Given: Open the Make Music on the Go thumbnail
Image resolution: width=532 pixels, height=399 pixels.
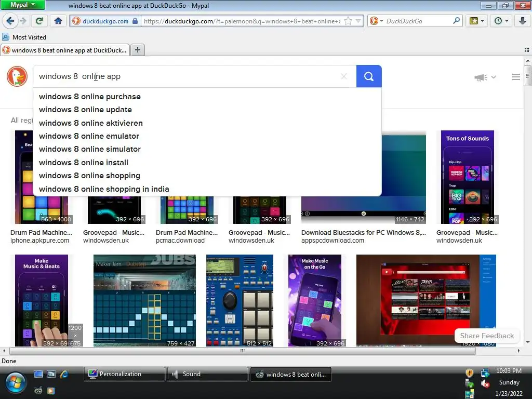Looking at the screenshot, I should pyautogui.click(x=315, y=300).
